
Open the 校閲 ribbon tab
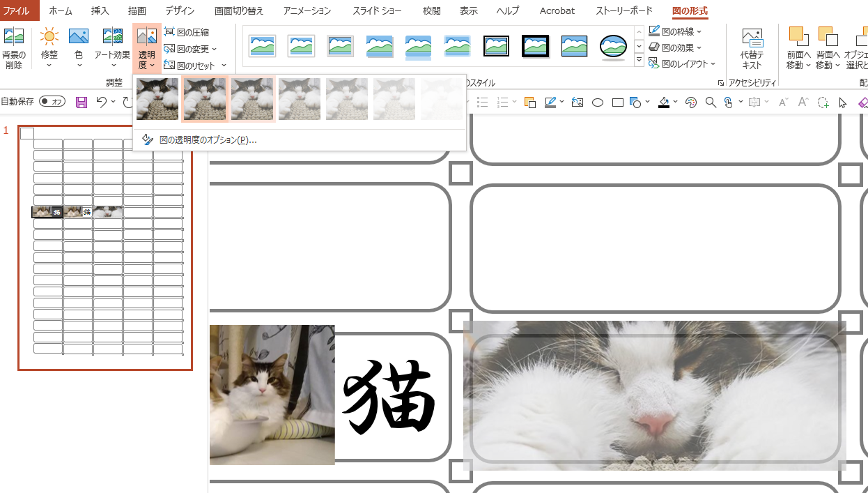tap(432, 10)
